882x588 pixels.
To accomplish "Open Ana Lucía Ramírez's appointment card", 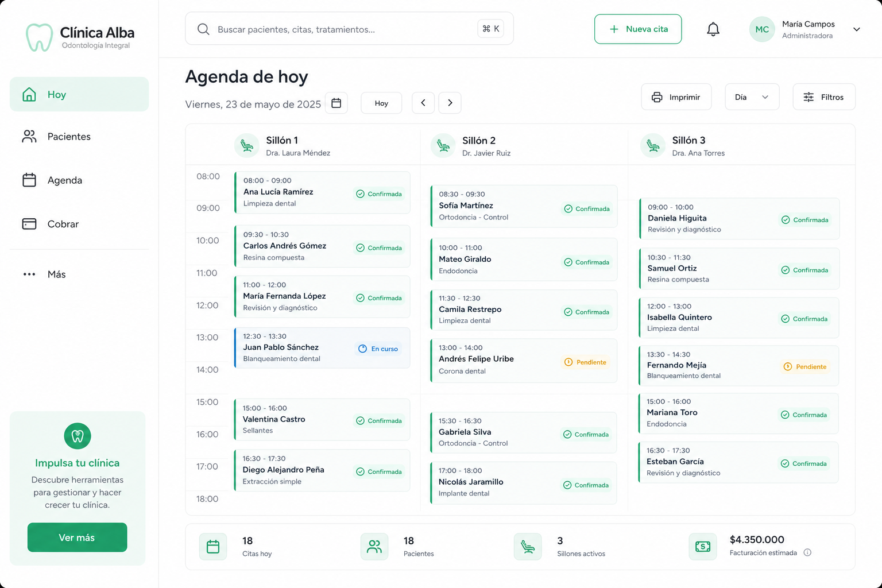I will [x=322, y=192].
